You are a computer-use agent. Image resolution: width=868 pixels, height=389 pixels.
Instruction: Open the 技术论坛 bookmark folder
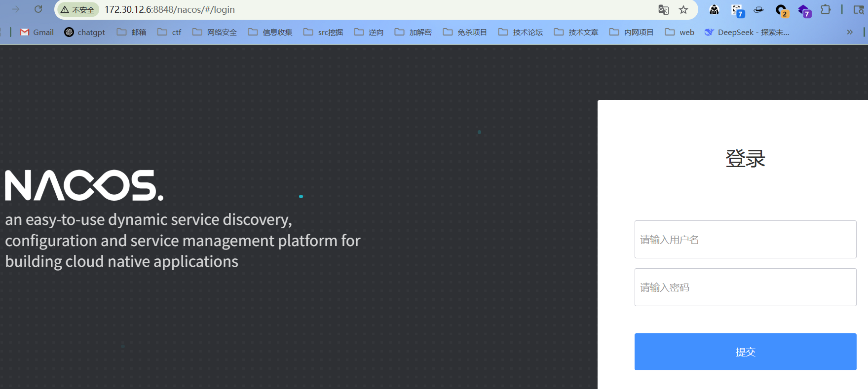click(x=521, y=32)
